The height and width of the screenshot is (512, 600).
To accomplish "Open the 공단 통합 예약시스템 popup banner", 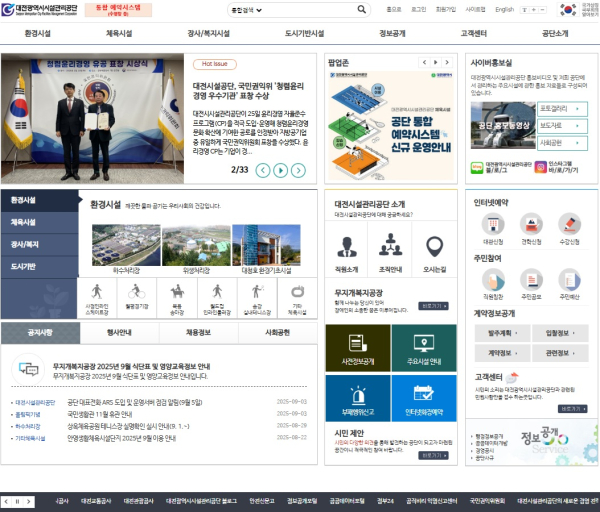I will click(391, 126).
